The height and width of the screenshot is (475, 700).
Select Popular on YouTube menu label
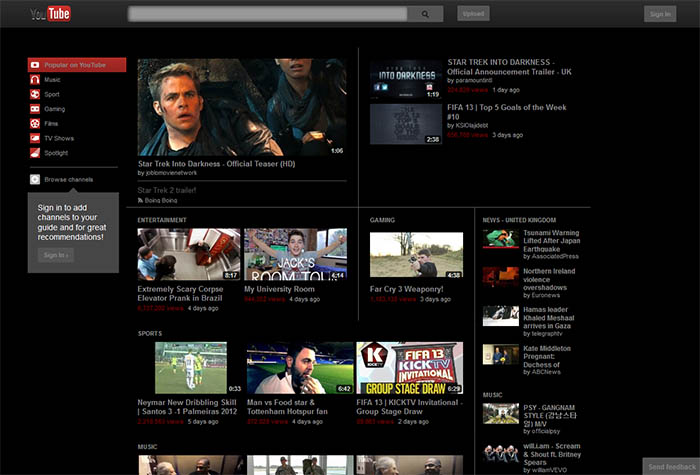(75, 65)
